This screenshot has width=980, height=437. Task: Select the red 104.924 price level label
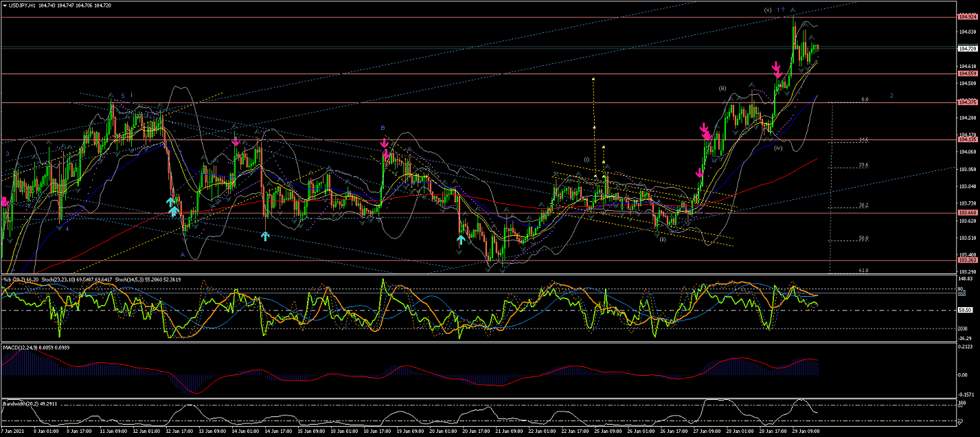pos(967,16)
